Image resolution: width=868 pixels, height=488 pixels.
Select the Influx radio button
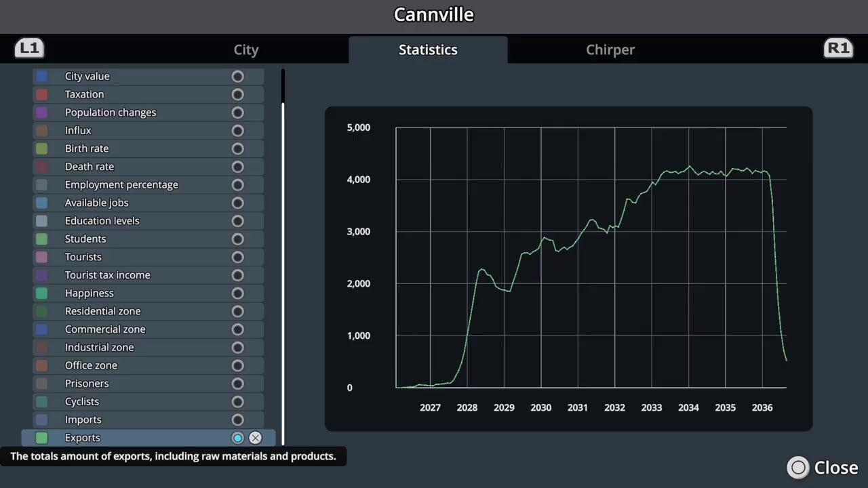coord(237,131)
